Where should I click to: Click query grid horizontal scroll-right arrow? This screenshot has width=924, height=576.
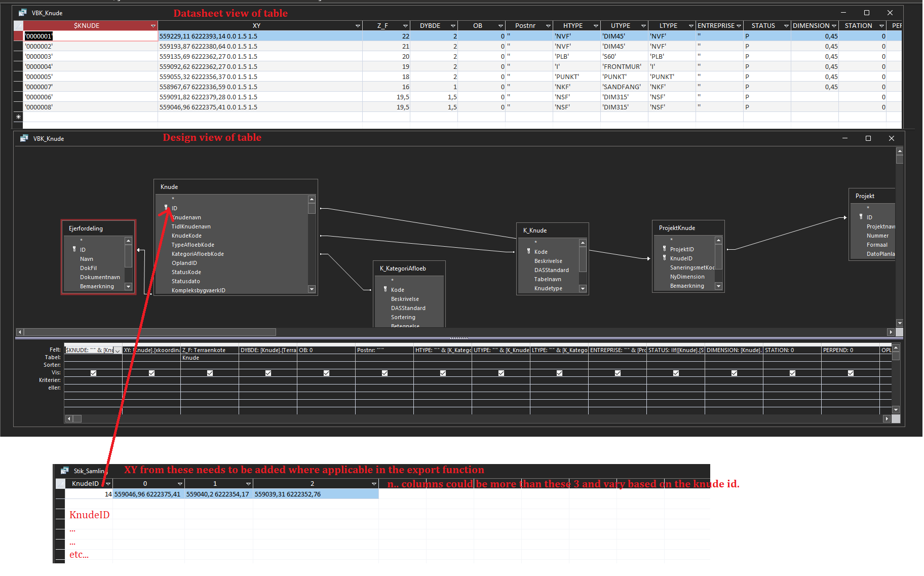coord(887,419)
